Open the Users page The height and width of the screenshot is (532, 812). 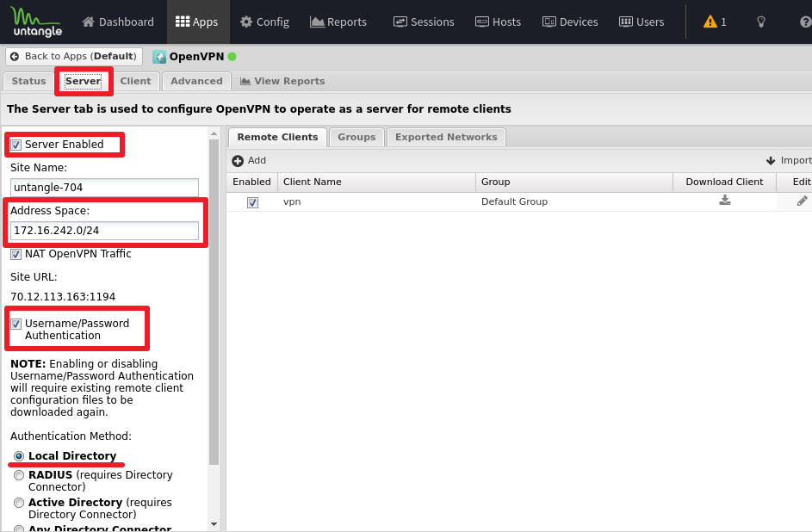point(642,22)
